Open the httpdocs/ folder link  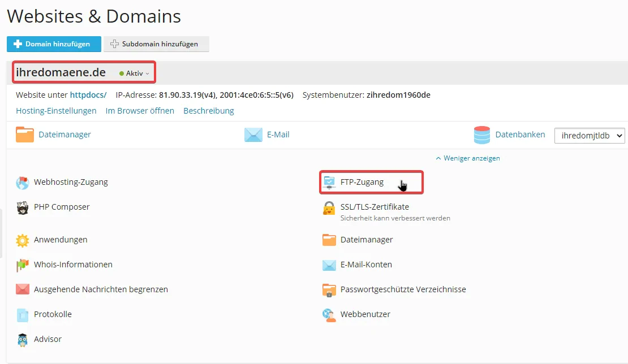88,95
